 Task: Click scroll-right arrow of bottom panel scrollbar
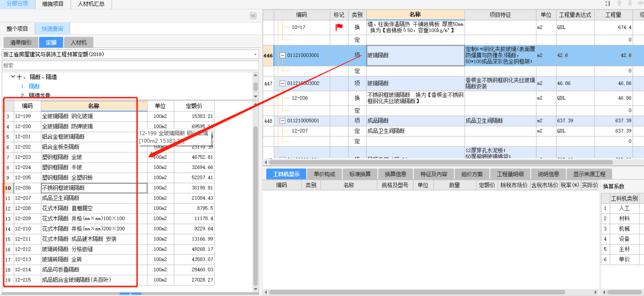pyautogui.click(x=596, y=292)
